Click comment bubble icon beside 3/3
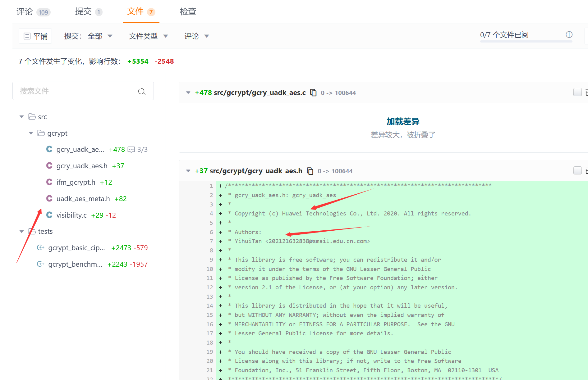 pyautogui.click(x=131, y=150)
